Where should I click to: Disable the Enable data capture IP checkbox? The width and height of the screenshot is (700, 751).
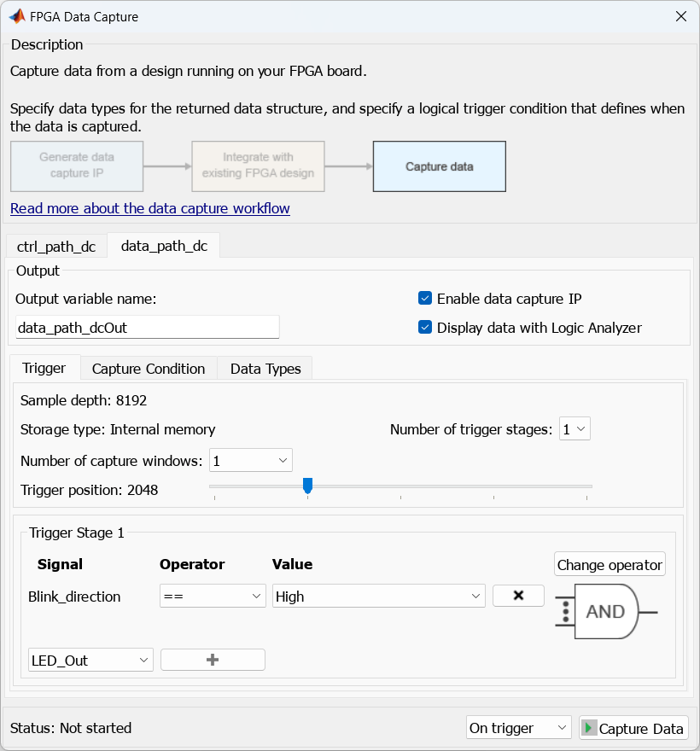pos(425,299)
